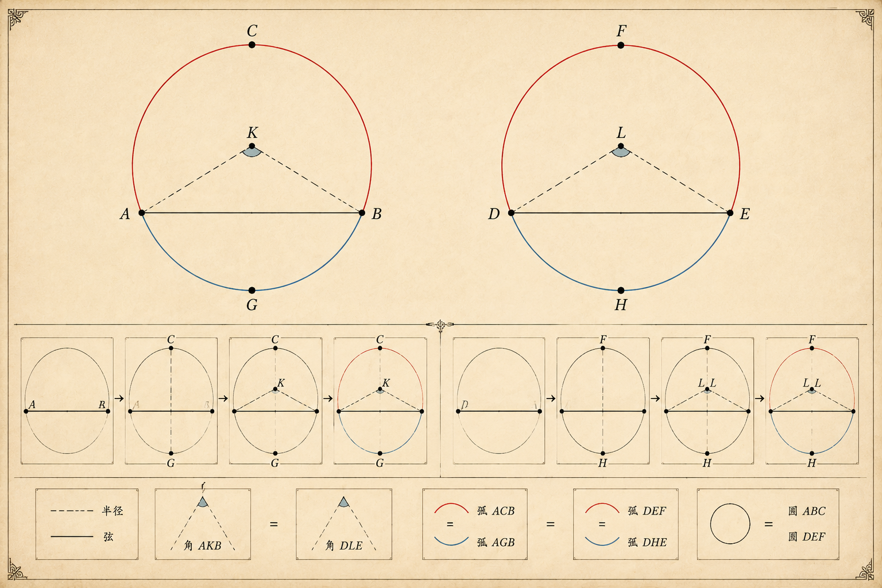
Task: Click the 弧 ACB label
Action: tap(496, 511)
